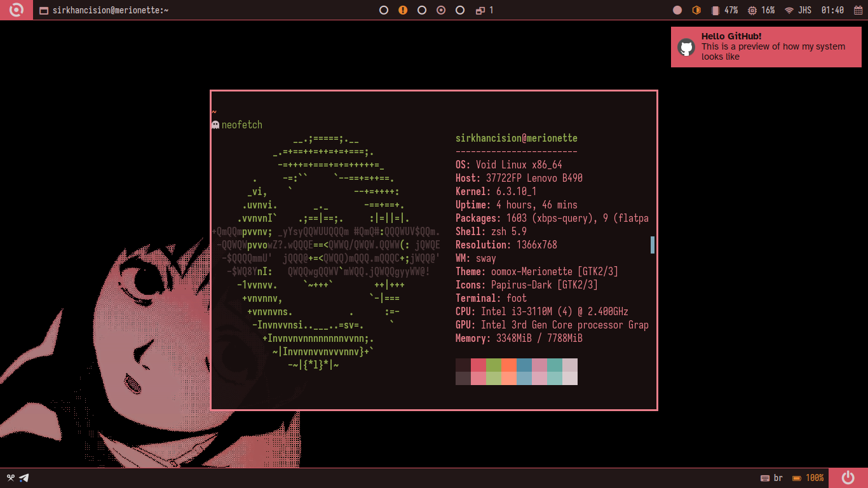This screenshot has height=488, width=868.
Task: Click the GPU: Intel 3rd Gen Core line
Action: pyautogui.click(x=552, y=325)
